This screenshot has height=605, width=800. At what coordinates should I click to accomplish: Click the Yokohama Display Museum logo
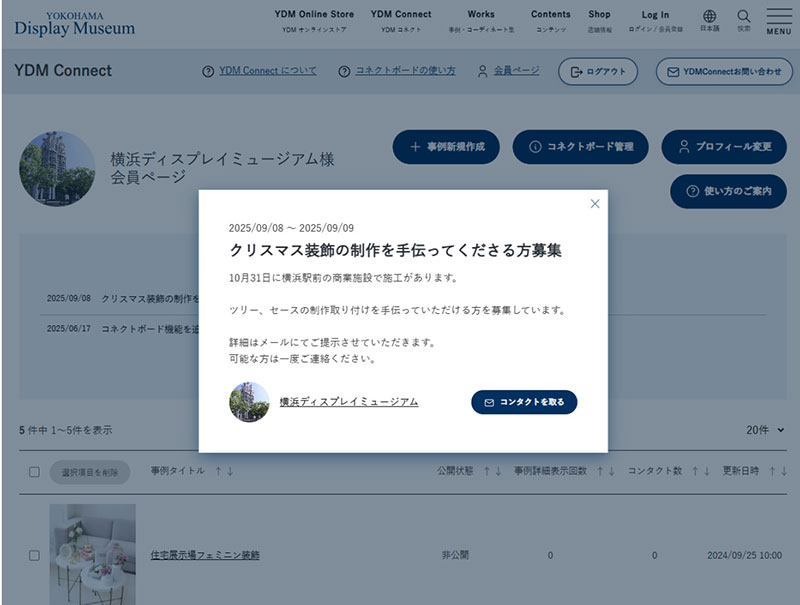click(74, 24)
